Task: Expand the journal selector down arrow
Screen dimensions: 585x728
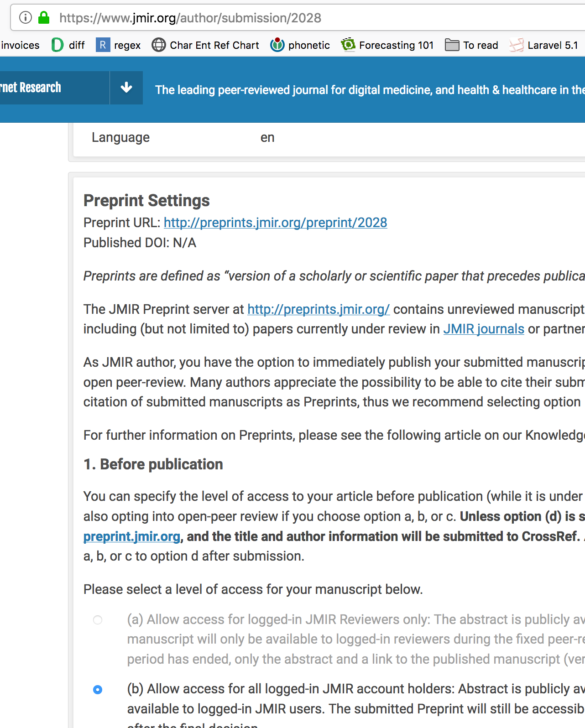Action: pyautogui.click(x=126, y=88)
